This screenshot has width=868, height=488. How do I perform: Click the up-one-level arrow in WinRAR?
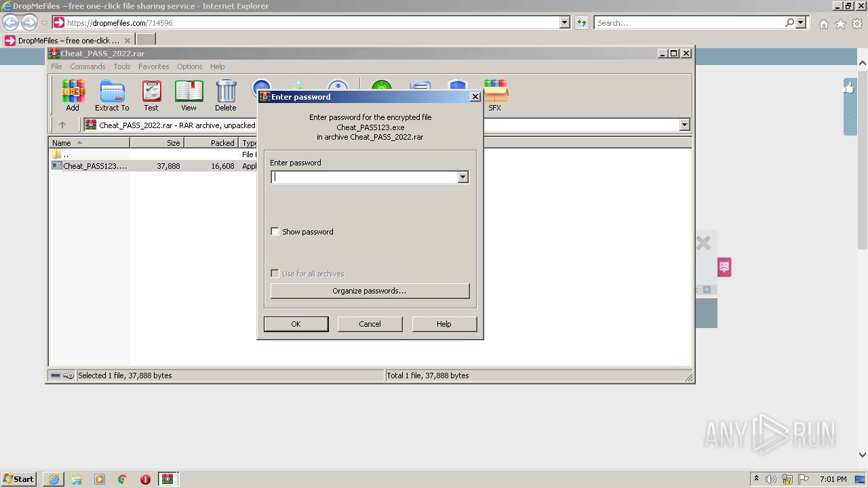[62, 125]
